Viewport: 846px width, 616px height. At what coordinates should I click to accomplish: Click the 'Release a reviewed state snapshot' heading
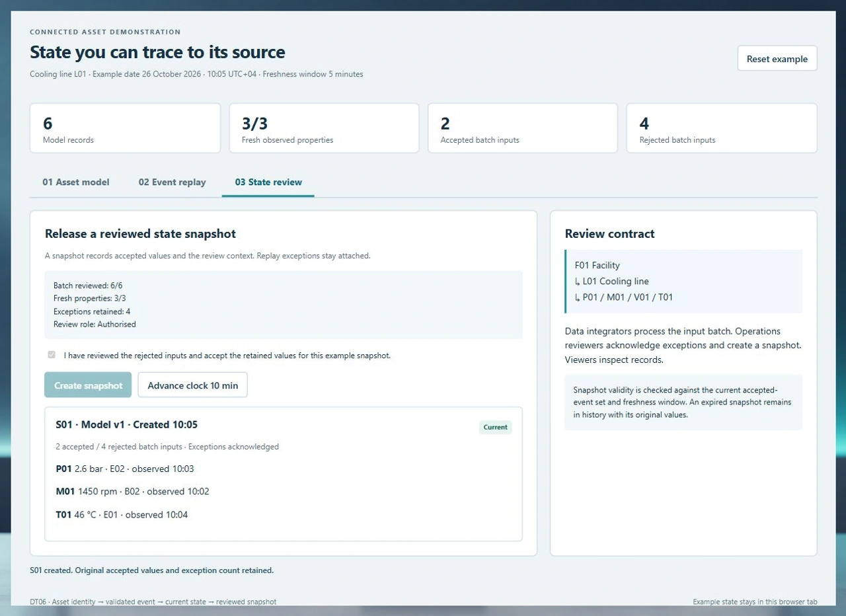point(140,233)
